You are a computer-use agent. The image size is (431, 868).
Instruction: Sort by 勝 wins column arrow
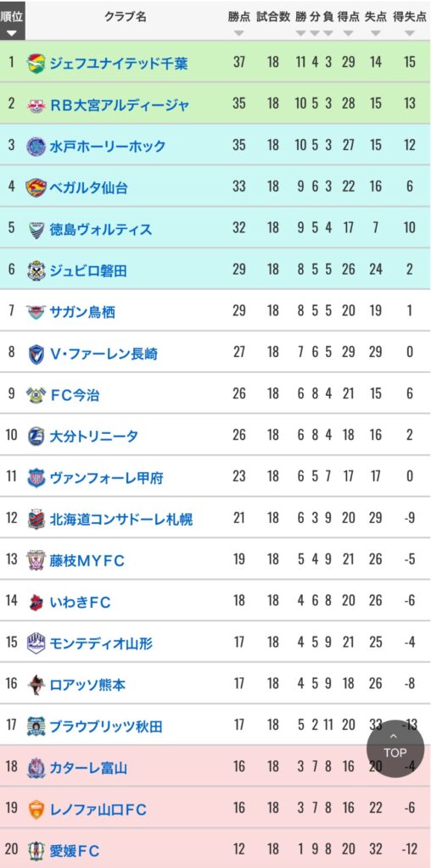tap(301, 33)
